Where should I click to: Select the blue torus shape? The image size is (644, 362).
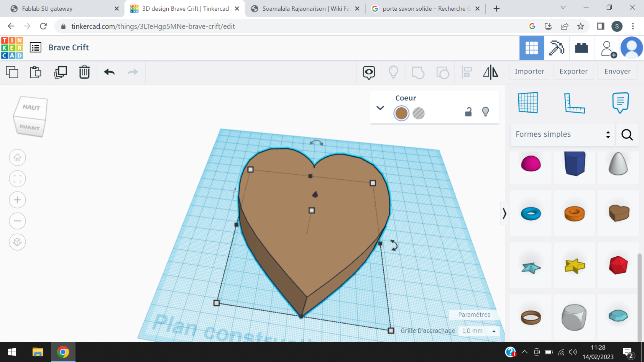click(531, 213)
